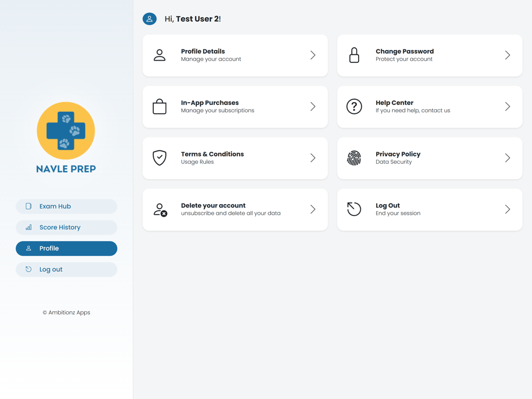Select the Profile sidebar item

(x=66, y=248)
